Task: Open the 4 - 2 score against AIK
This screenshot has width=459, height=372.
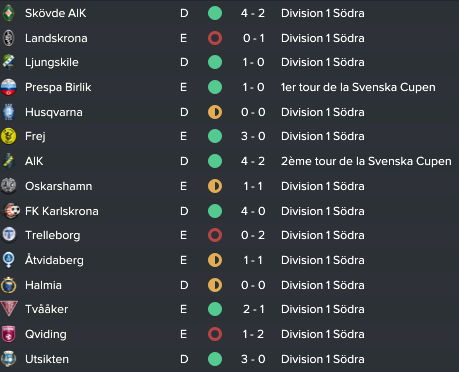Action: [253, 161]
